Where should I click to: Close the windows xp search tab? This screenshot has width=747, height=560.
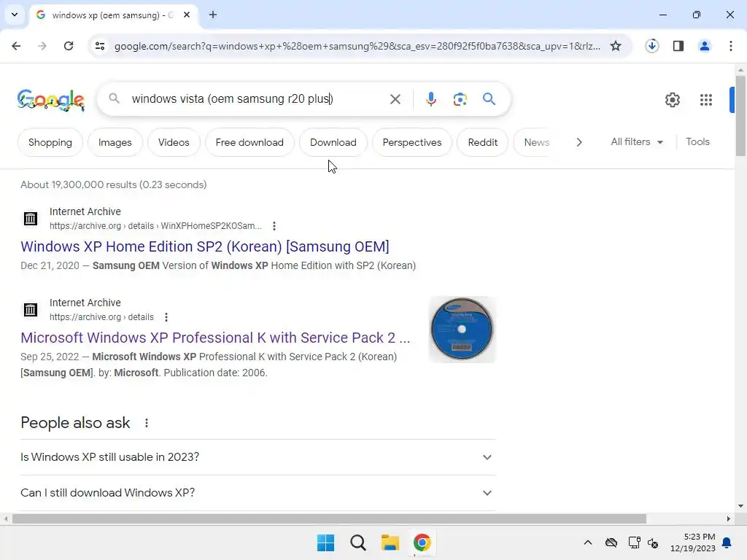(187, 15)
